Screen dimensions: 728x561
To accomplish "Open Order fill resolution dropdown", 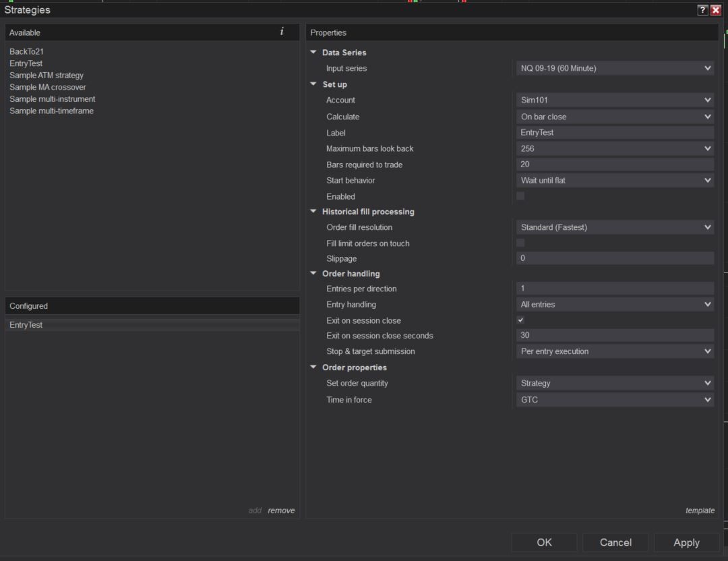I will click(615, 227).
